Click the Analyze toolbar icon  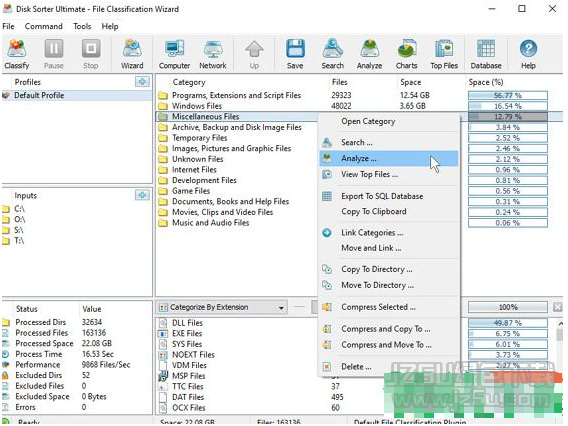(x=369, y=54)
